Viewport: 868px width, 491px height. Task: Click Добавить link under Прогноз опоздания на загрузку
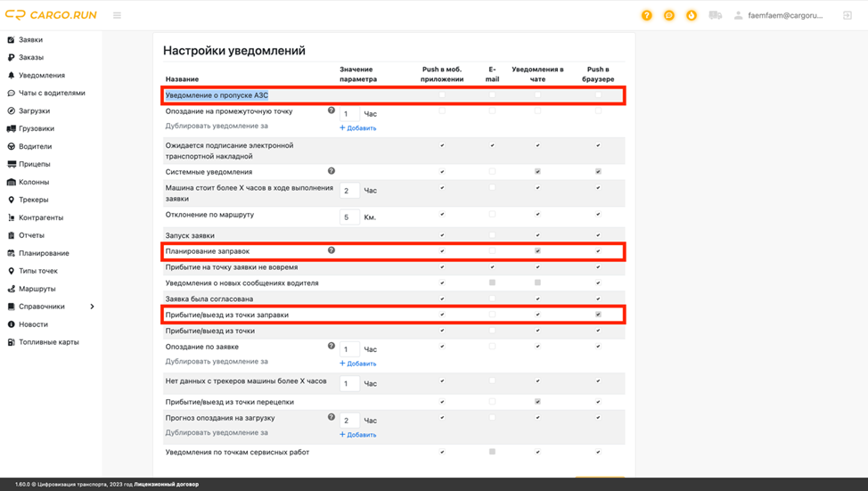click(x=358, y=435)
